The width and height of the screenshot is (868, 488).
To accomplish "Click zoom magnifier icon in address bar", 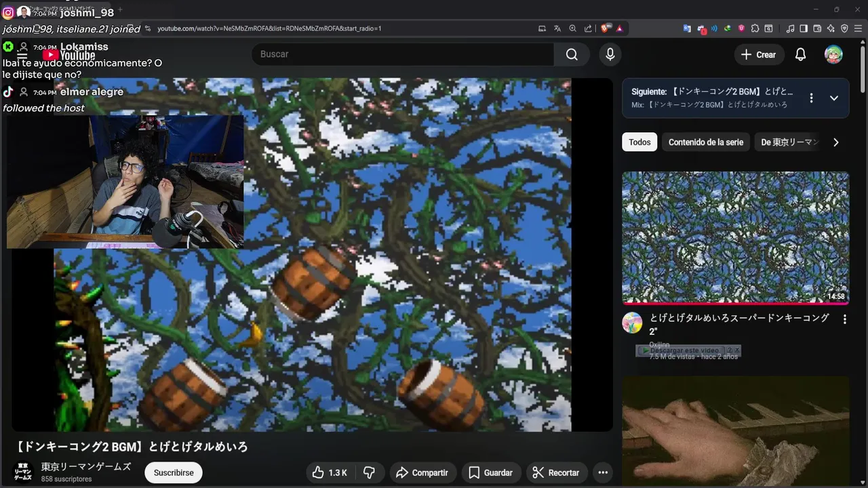I will 573,28.
